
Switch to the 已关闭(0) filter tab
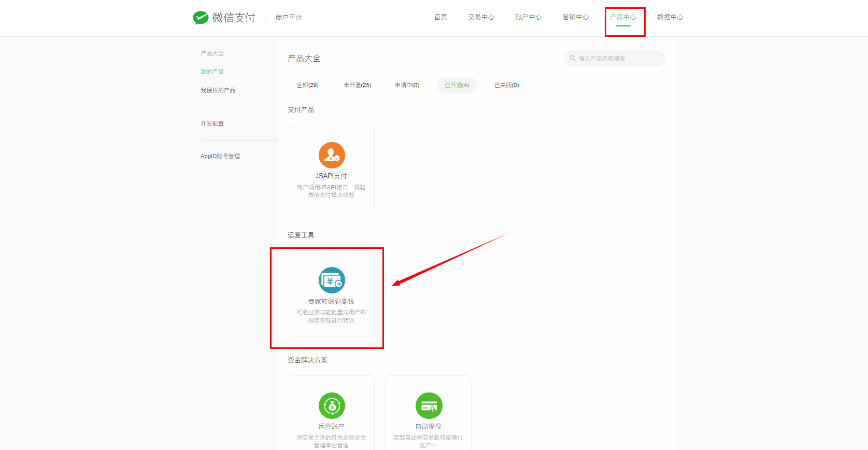[x=506, y=85]
